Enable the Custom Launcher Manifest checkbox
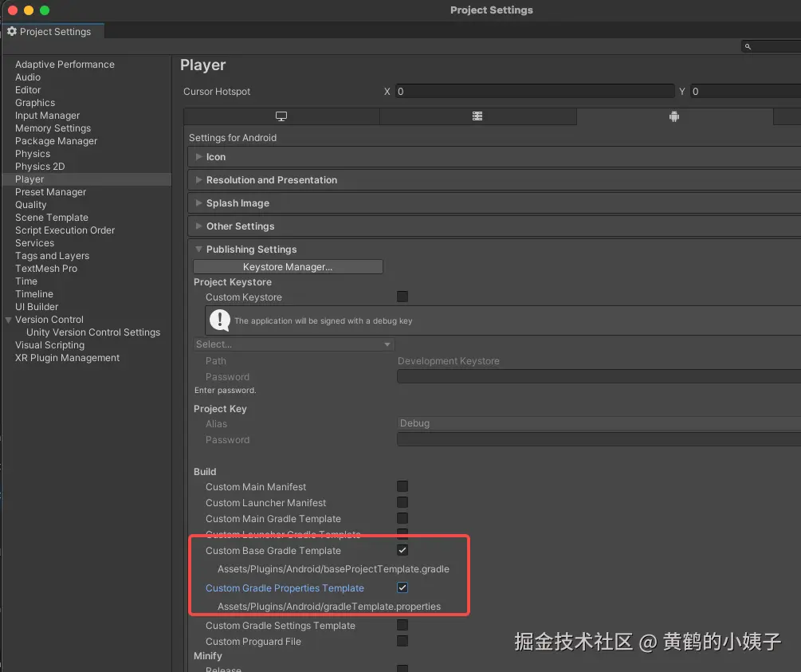801x672 pixels. (x=402, y=502)
